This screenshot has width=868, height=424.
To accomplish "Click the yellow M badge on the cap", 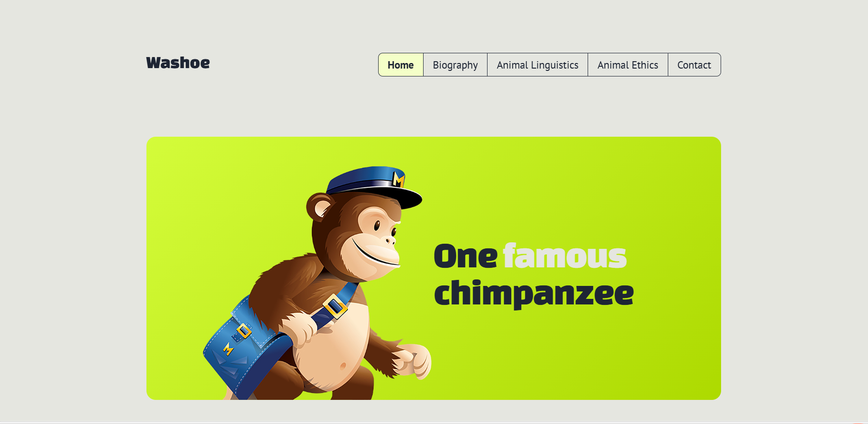I will tap(399, 179).
